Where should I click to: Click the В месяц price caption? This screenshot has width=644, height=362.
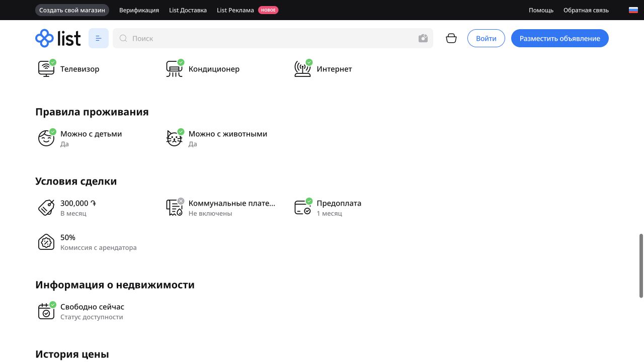(x=73, y=213)
